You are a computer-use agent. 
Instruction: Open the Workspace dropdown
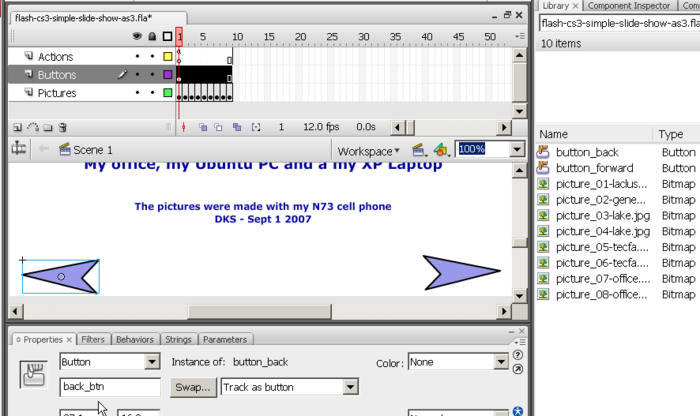368,150
